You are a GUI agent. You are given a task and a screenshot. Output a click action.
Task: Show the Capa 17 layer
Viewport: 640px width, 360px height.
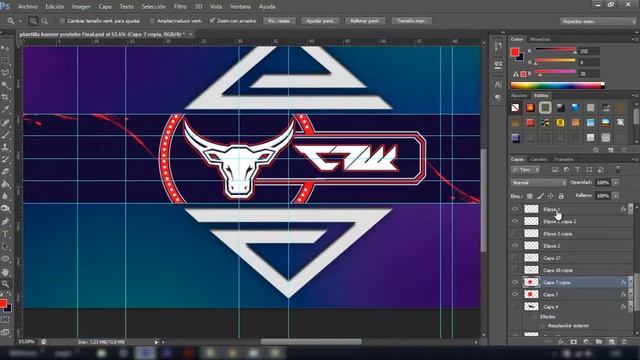point(515,258)
